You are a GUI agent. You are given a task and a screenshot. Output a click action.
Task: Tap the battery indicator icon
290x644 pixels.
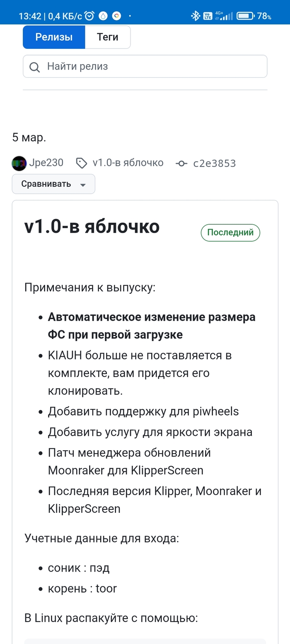pyautogui.click(x=246, y=16)
